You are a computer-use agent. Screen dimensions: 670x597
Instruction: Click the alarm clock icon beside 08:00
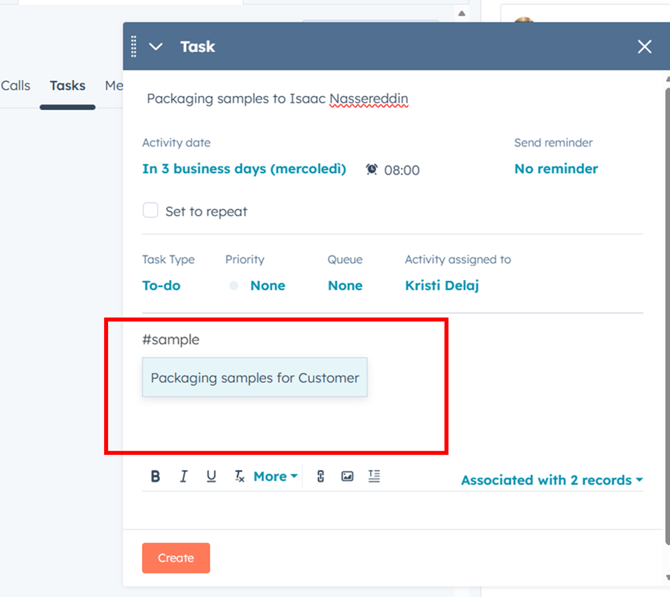pos(372,170)
